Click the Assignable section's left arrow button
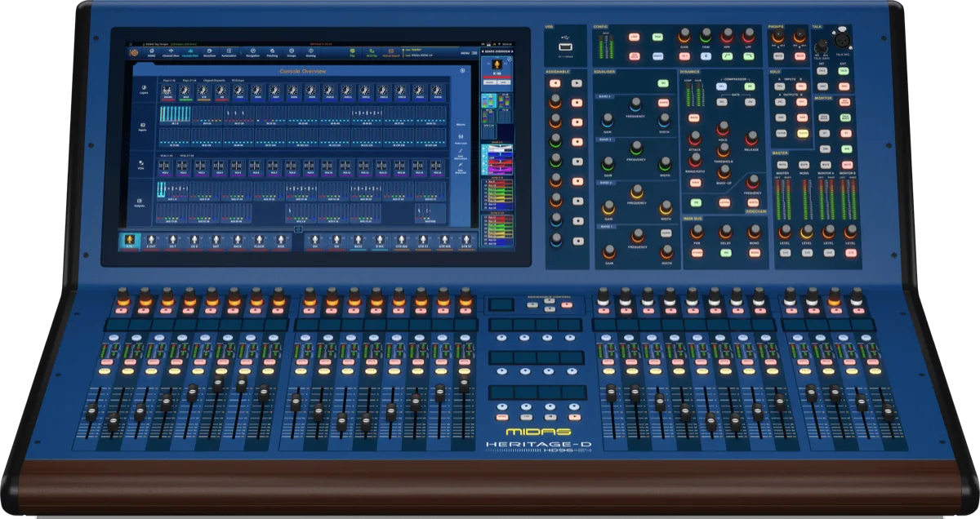 tap(555, 83)
